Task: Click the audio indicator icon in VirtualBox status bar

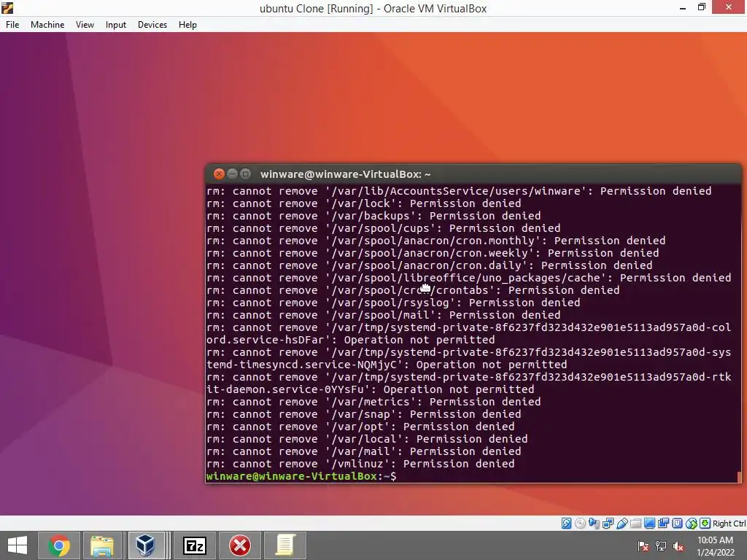Action: (x=594, y=524)
